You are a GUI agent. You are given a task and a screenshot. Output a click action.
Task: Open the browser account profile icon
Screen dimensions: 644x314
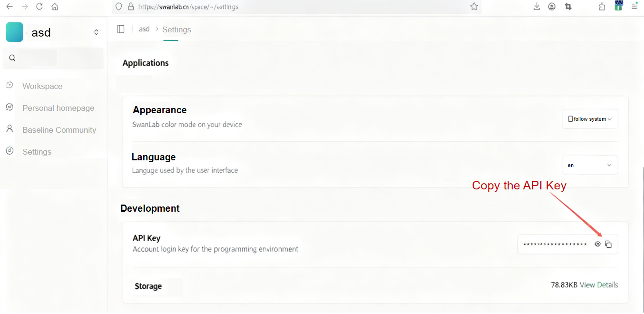[552, 7]
